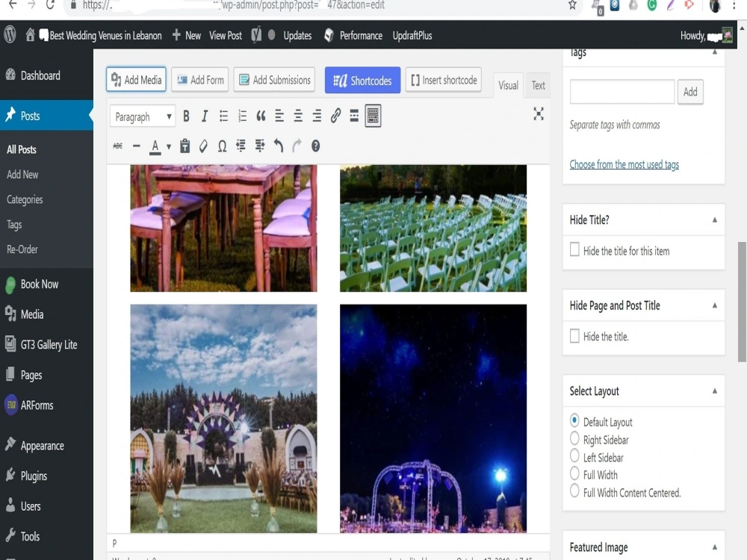Click Paste as text icon
Screen dimensions: 747x560
point(185,146)
